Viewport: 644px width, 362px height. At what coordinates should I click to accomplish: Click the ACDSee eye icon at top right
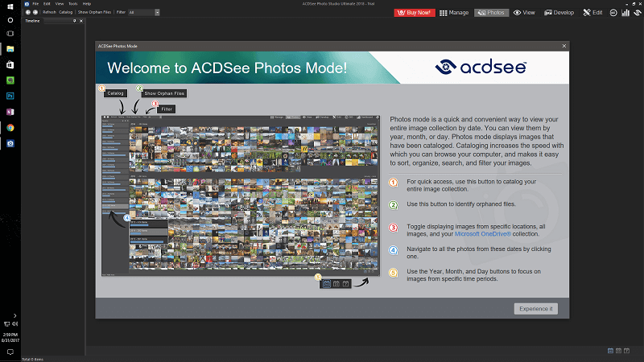[x=638, y=13]
